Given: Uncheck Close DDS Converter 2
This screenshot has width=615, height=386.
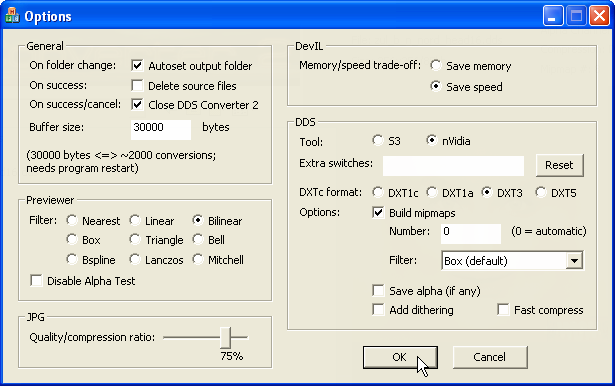Looking at the screenshot, I should 137,104.
